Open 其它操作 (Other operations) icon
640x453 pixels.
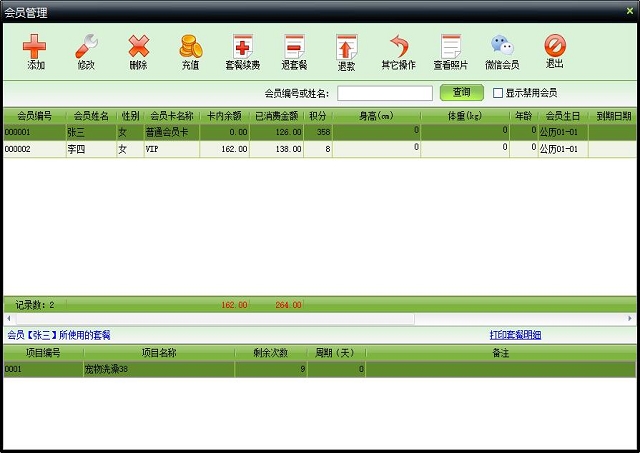(x=398, y=51)
